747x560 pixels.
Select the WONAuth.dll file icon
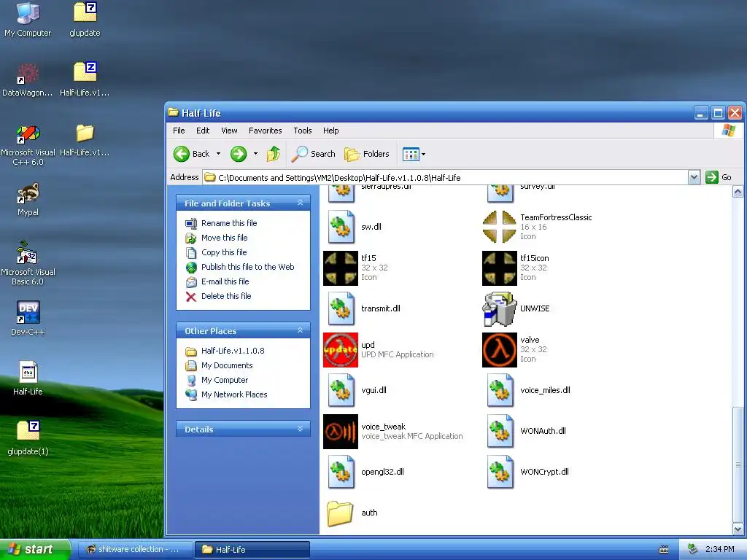point(500,432)
